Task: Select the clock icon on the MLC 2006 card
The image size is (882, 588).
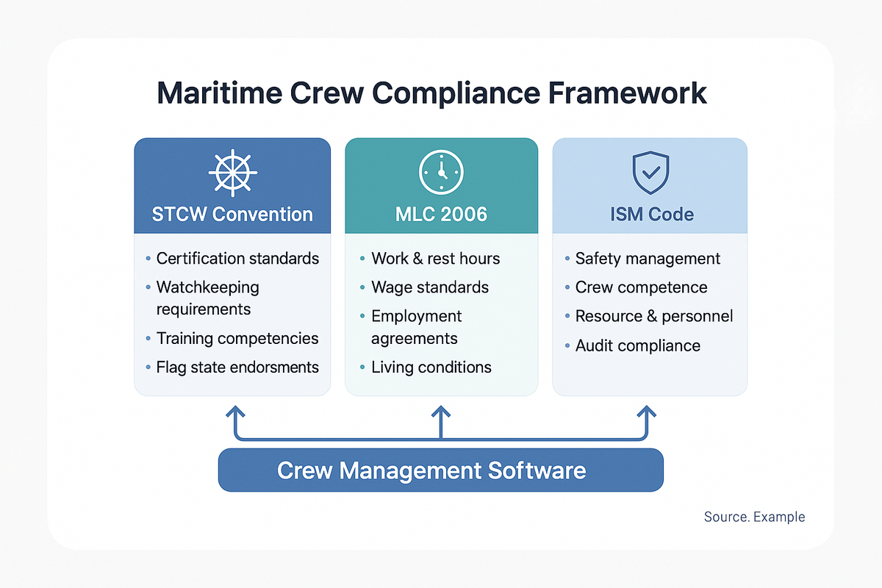Action: click(441, 172)
